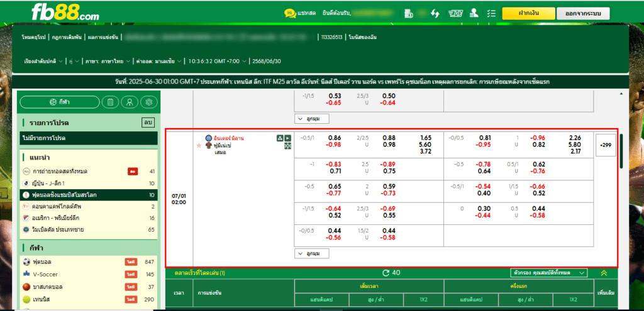Click the scroll-up arrow above the odds table
The image size is (644, 311).
(621, 94)
